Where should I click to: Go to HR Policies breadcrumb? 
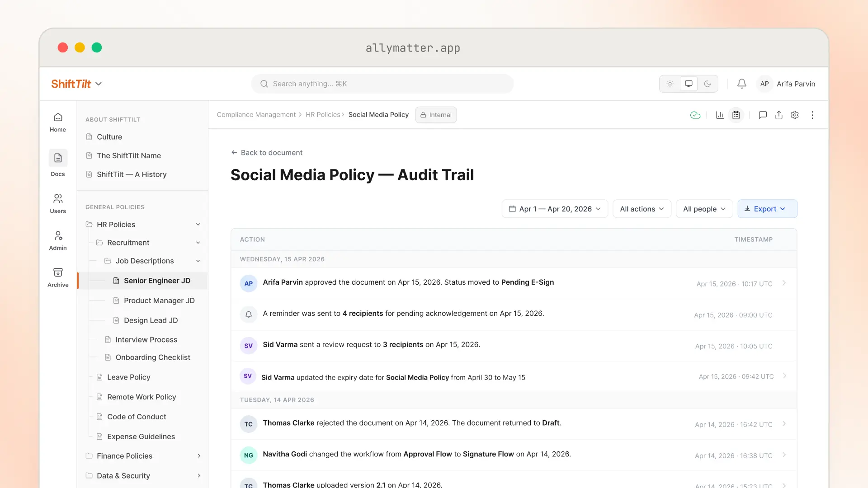[x=323, y=115]
